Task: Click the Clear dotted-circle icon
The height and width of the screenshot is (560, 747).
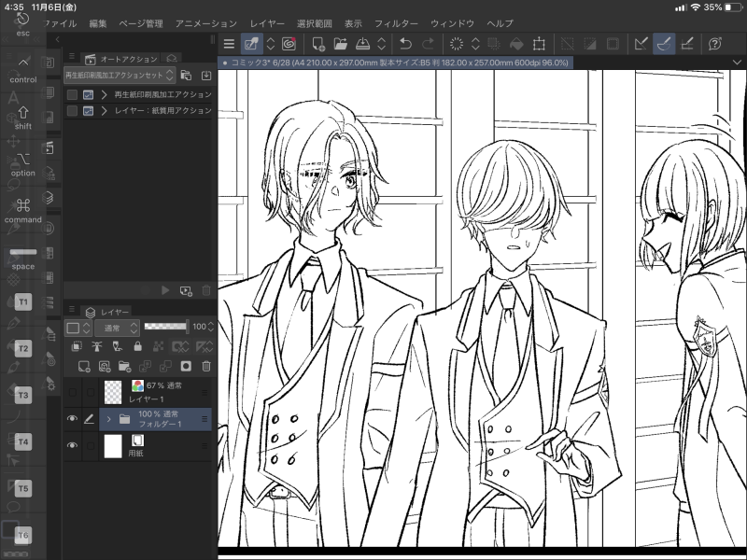Action: click(457, 44)
